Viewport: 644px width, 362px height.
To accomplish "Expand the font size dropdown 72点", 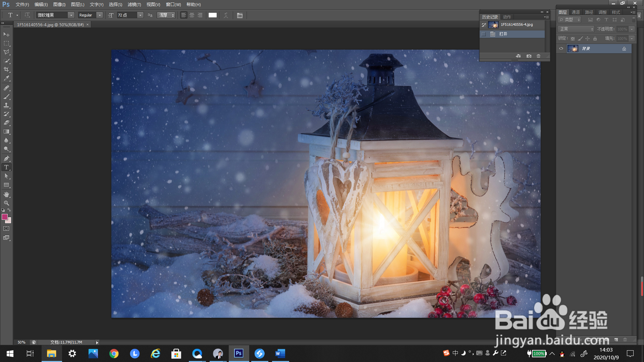I will pyautogui.click(x=140, y=15).
